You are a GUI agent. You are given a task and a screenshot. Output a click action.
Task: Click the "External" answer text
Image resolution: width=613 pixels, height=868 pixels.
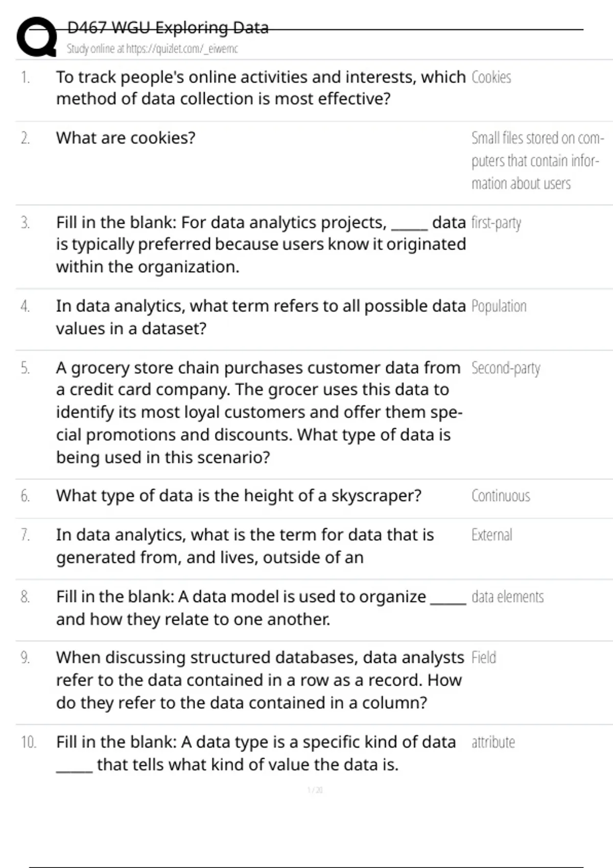(491, 535)
